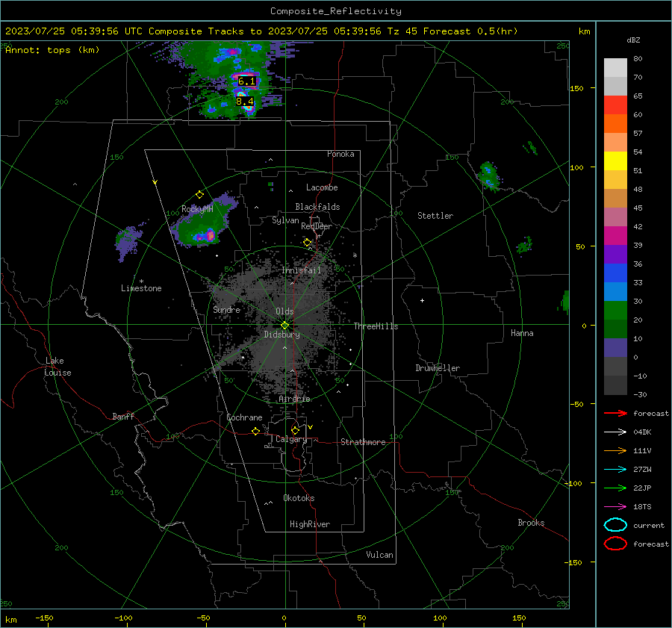Click the HighRiver city label
Screen dimensions: 672x628
[x=310, y=524]
